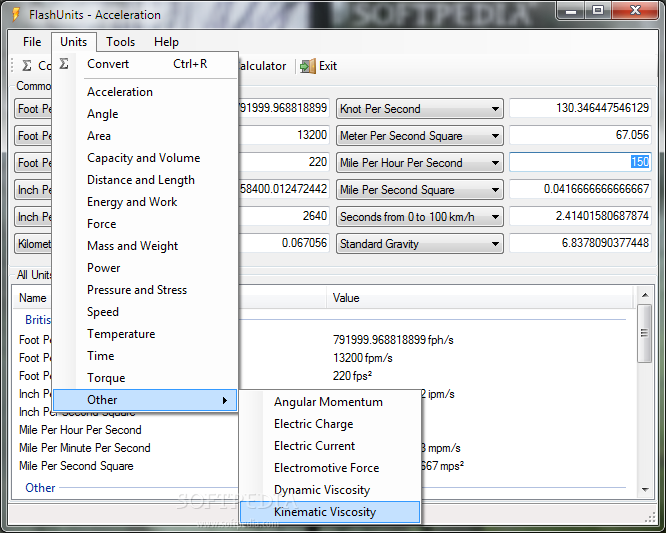
Task: Open Seconds from 0 to 100 km/h dropdown
Action: click(x=420, y=217)
